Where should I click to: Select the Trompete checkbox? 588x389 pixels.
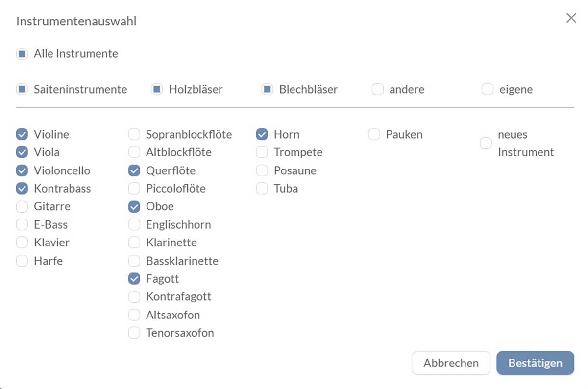point(262,152)
